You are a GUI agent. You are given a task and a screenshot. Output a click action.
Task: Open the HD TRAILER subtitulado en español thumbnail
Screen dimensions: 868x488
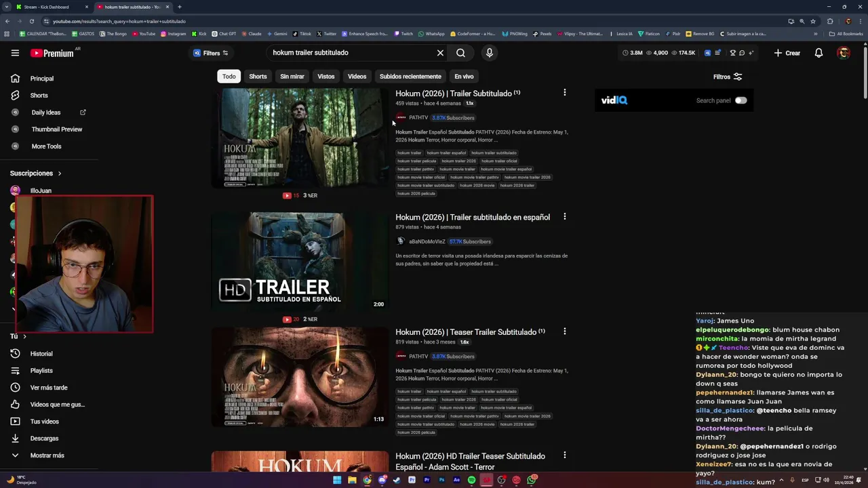pos(300,262)
